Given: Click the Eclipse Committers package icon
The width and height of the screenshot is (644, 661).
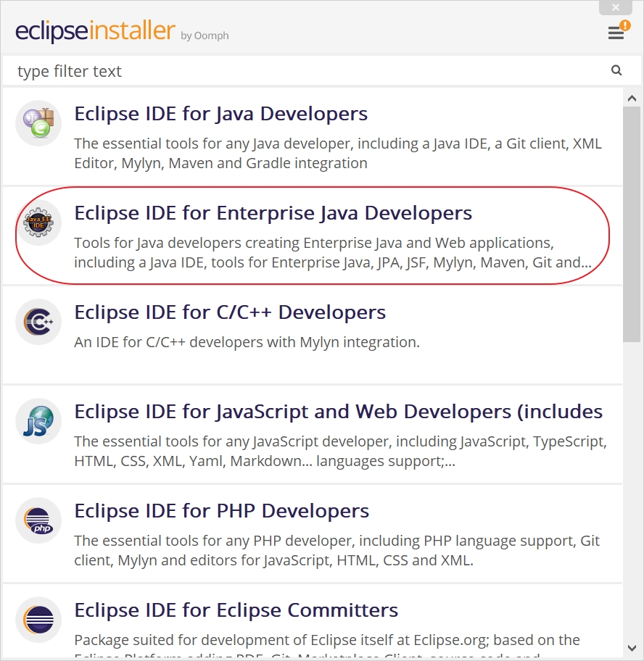Looking at the screenshot, I should point(39,620).
